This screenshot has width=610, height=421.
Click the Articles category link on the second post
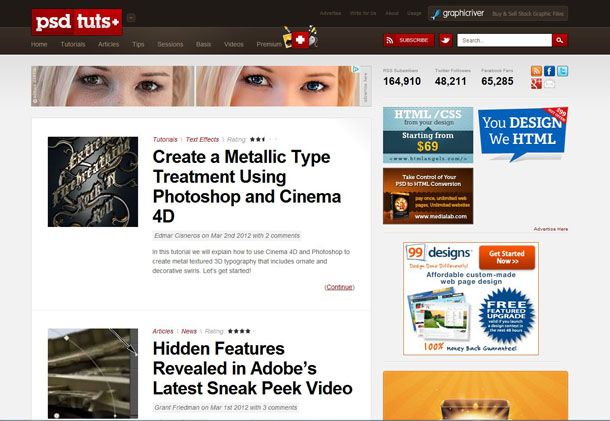(x=163, y=331)
